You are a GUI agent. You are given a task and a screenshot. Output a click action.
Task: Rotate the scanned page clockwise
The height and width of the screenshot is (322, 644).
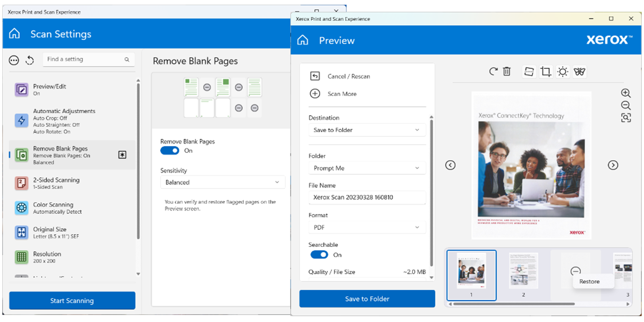point(493,71)
